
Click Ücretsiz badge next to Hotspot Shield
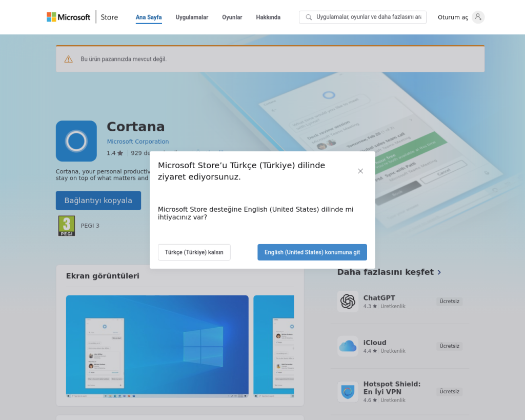point(449,391)
